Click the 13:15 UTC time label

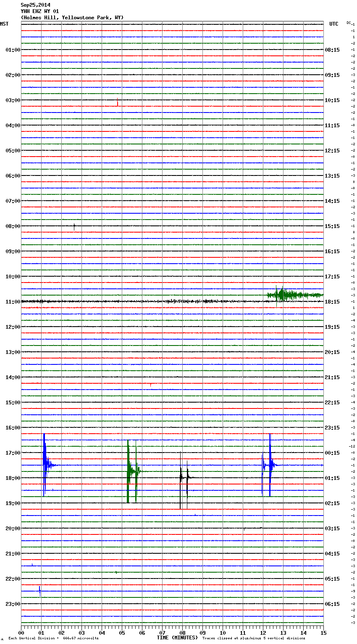point(332,176)
